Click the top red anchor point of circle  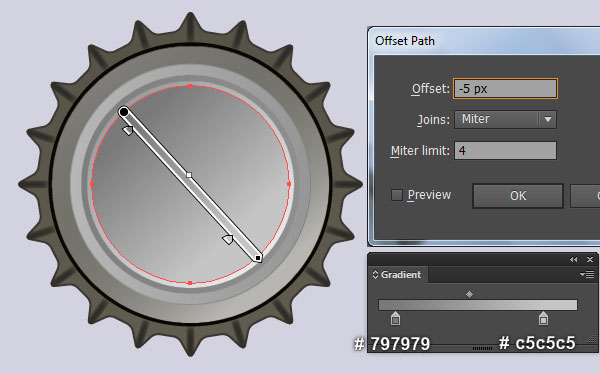tap(190, 86)
